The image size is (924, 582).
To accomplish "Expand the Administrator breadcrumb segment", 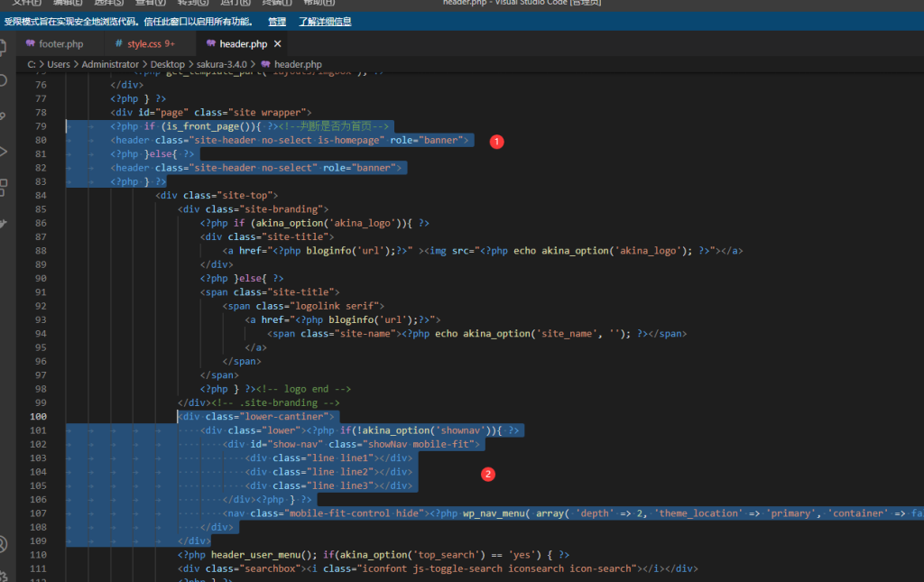I will (110, 64).
